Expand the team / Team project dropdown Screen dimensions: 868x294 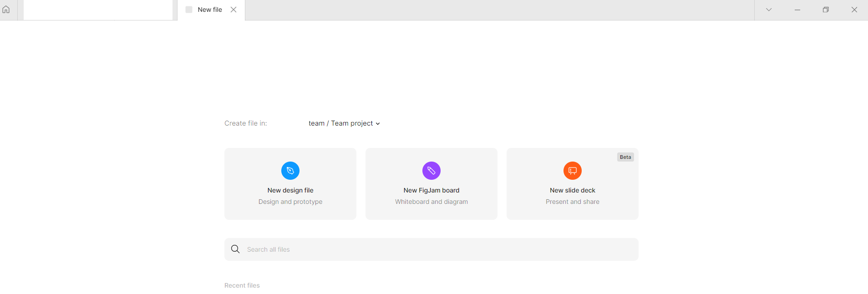pyautogui.click(x=344, y=123)
